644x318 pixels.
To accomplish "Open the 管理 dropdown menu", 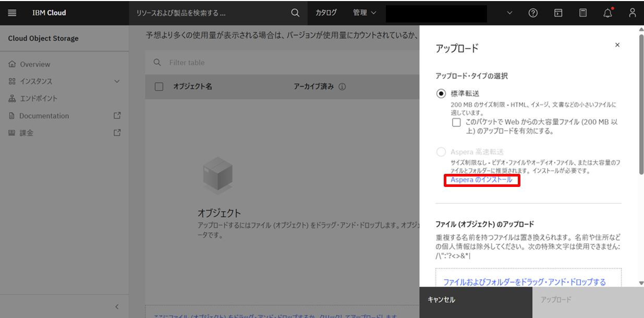I will coord(364,13).
